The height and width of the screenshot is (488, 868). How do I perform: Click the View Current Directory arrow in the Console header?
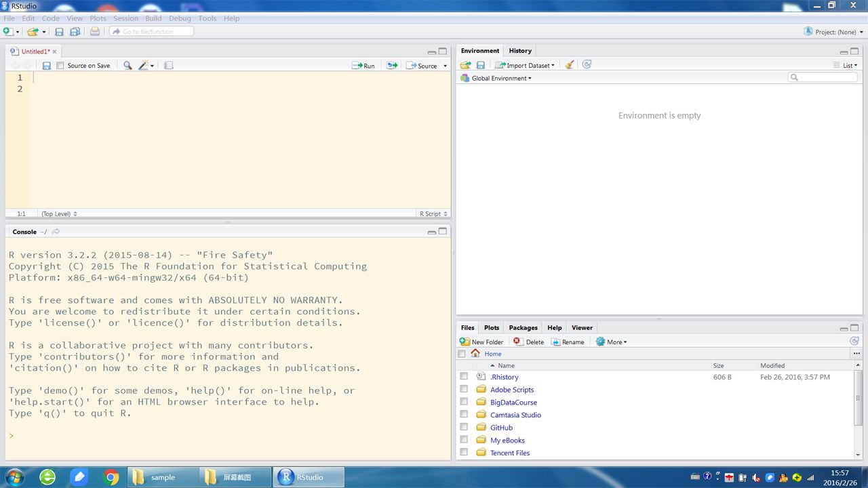(x=56, y=232)
